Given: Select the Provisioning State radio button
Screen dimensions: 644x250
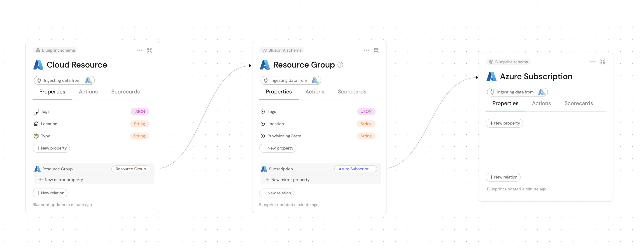Looking at the screenshot, I should tap(262, 136).
